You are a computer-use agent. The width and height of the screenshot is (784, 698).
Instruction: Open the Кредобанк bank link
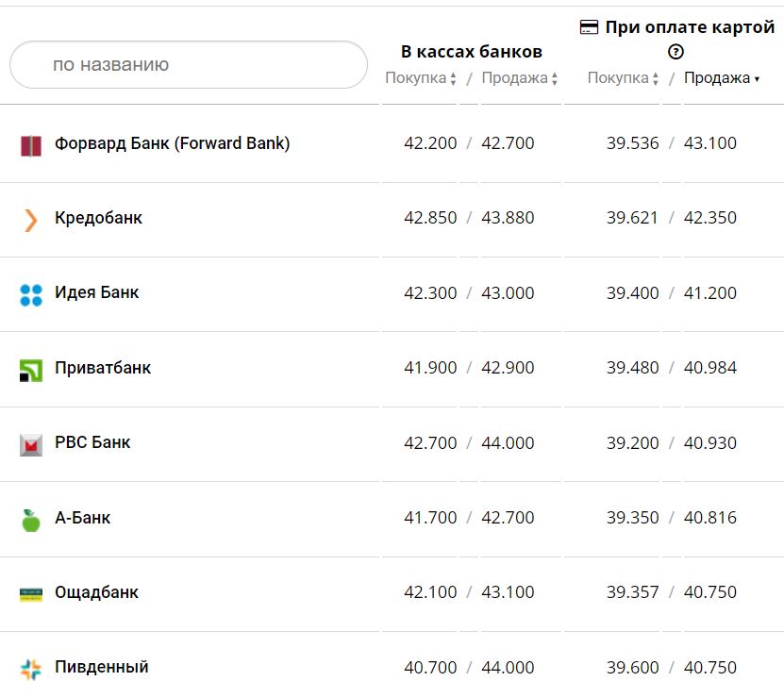[x=98, y=218]
